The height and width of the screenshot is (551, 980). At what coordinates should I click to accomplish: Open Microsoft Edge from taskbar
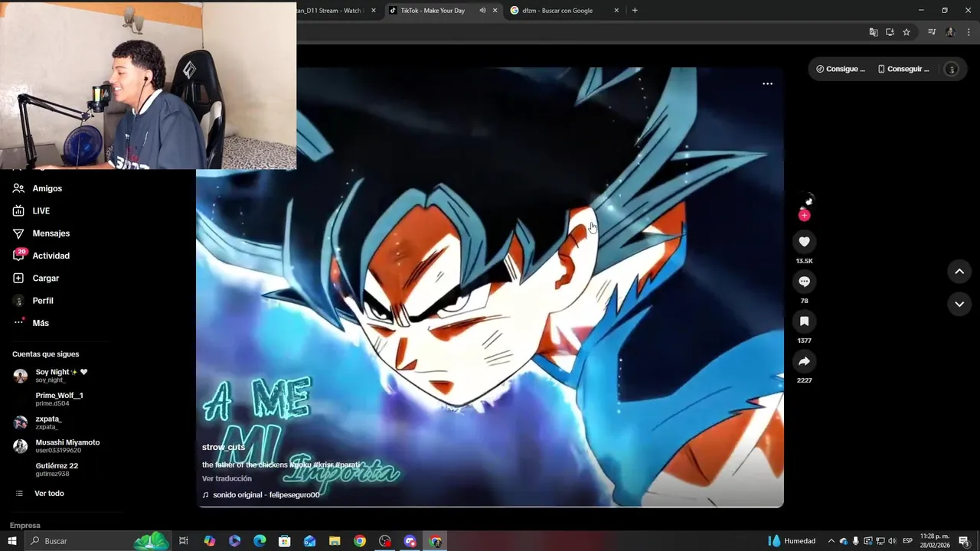260,541
